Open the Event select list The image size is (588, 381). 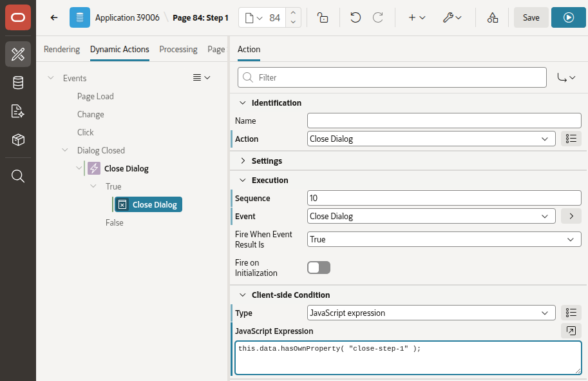(x=431, y=216)
